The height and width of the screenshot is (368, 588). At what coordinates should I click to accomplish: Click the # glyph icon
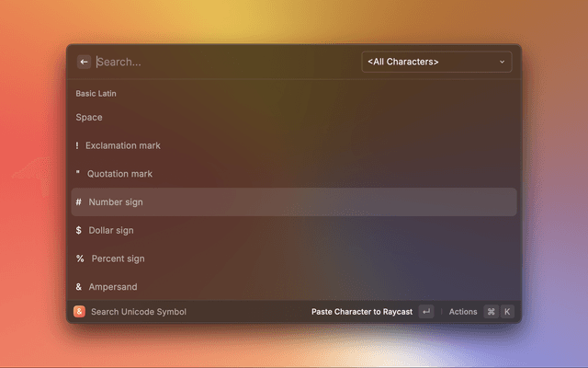[x=79, y=202]
